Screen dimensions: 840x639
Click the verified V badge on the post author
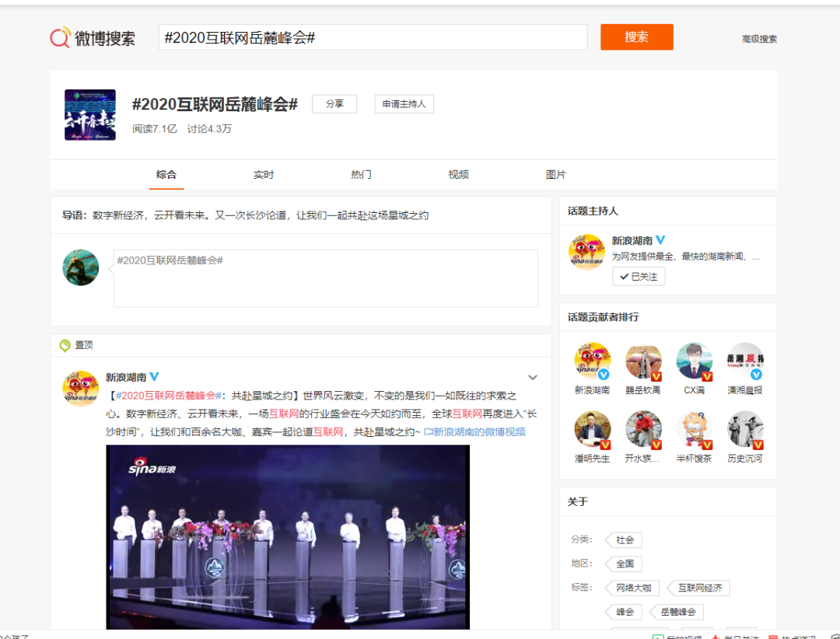tap(154, 376)
